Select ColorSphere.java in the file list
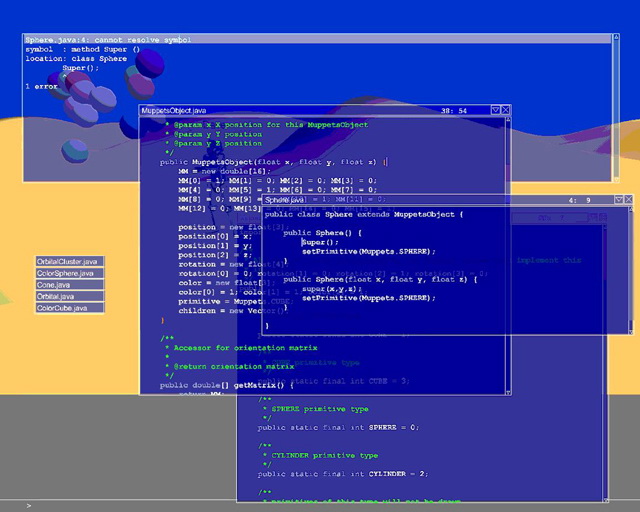The width and height of the screenshot is (640, 512). tap(66, 273)
